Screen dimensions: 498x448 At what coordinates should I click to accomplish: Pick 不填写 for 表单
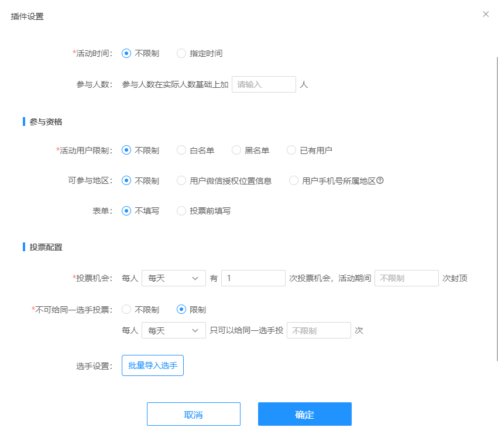tap(126, 211)
